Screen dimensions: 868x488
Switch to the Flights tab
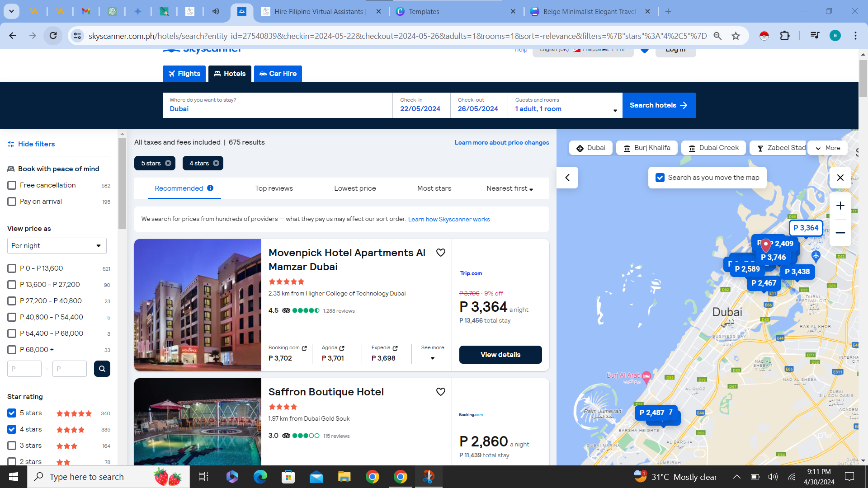[184, 74]
